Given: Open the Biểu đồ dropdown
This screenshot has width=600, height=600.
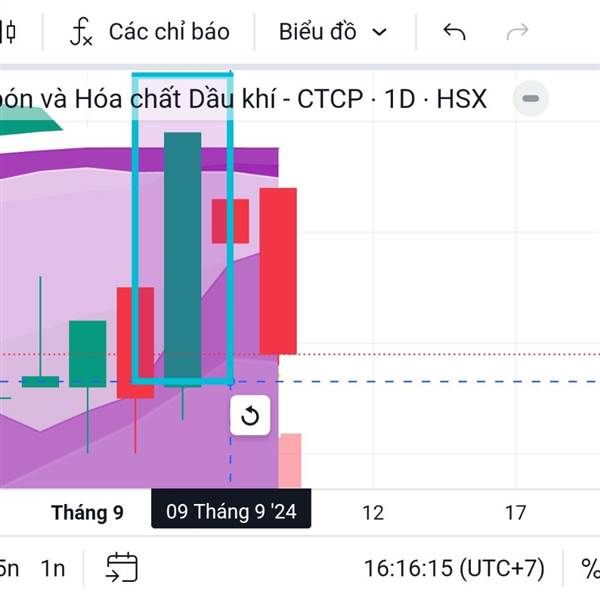Looking at the screenshot, I should click(332, 32).
